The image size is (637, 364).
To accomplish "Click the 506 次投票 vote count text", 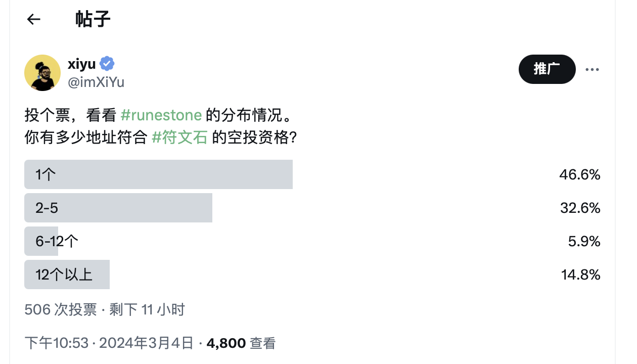I will (x=60, y=309).
